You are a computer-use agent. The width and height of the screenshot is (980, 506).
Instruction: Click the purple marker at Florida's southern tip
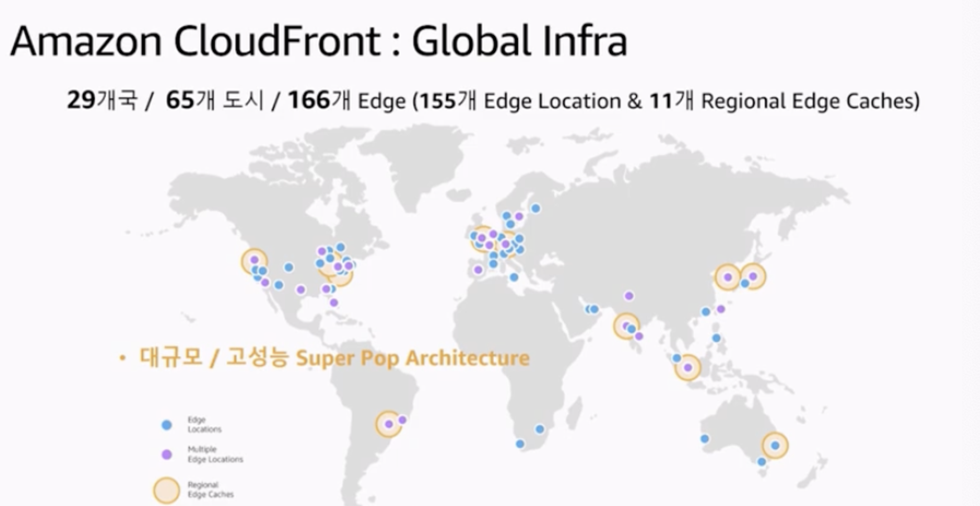(334, 303)
